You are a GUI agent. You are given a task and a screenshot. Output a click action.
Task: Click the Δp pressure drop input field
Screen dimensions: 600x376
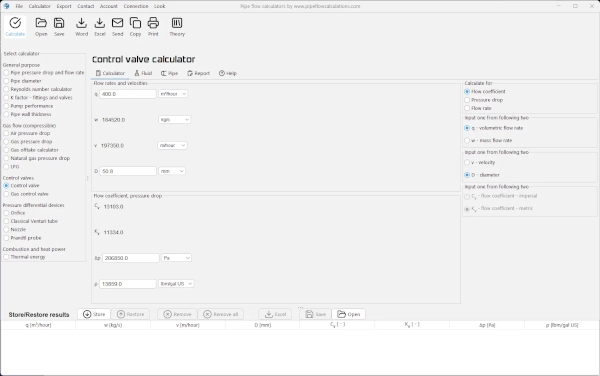click(x=130, y=258)
